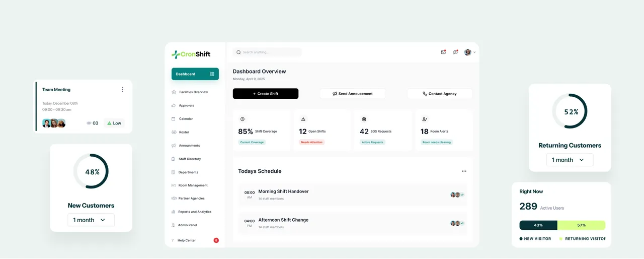The image size is (644, 259).
Task: Click the Room Alerts person icon
Action: [x=425, y=119]
